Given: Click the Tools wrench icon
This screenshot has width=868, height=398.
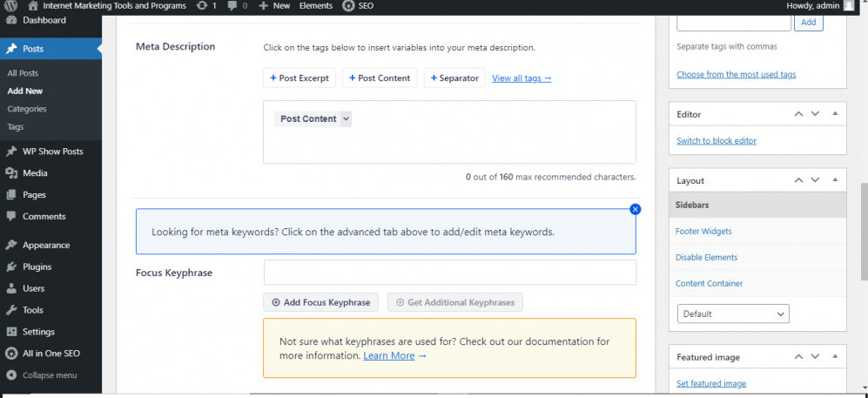Looking at the screenshot, I should pyautogui.click(x=11, y=310).
